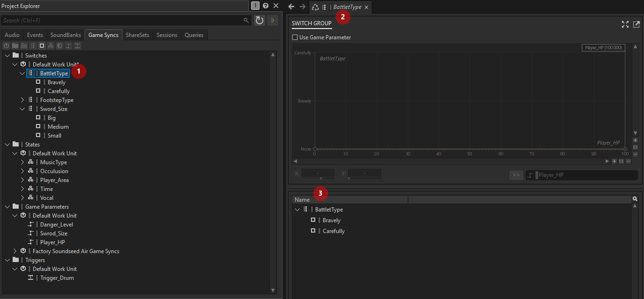This screenshot has width=644, height=299.
Task: Click the Switch Group filter icon in toolbar
Action: (33, 46)
